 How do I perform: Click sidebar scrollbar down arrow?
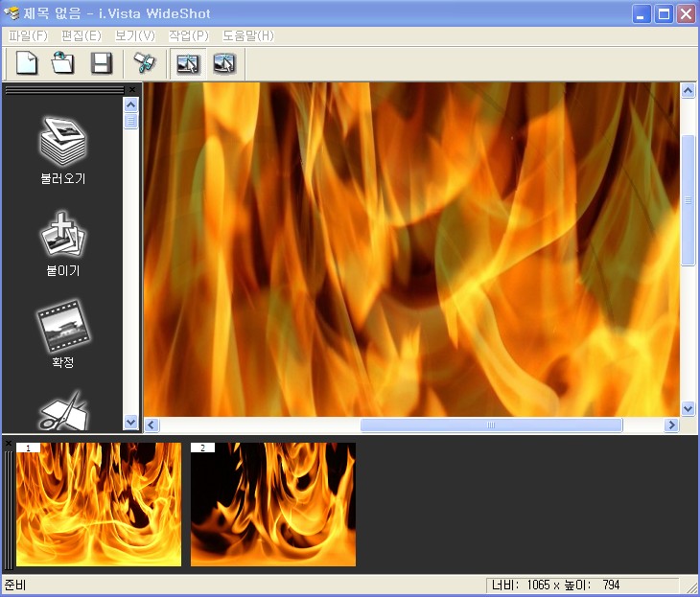click(x=130, y=422)
